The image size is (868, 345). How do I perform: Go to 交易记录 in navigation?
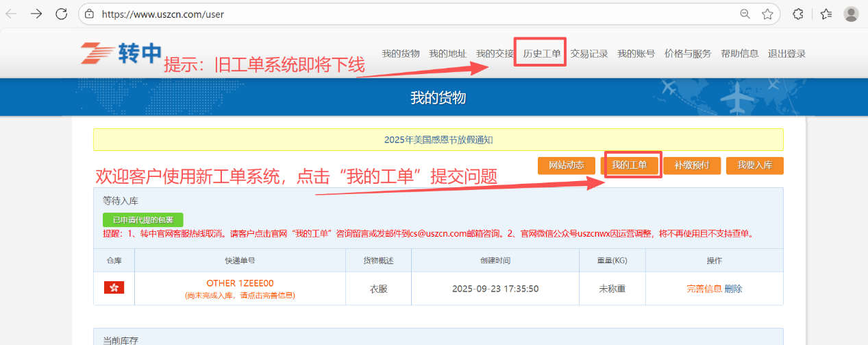(x=589, y=53)
